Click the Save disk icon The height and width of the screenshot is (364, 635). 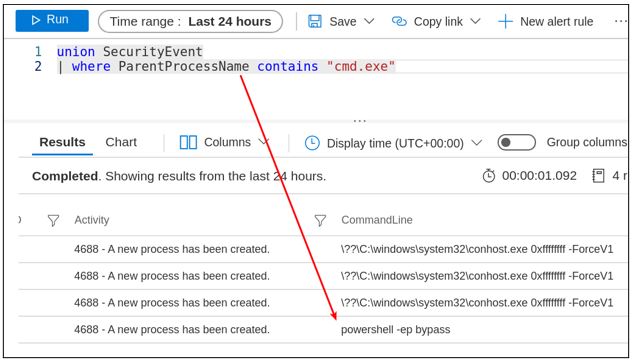coord(315,21)
